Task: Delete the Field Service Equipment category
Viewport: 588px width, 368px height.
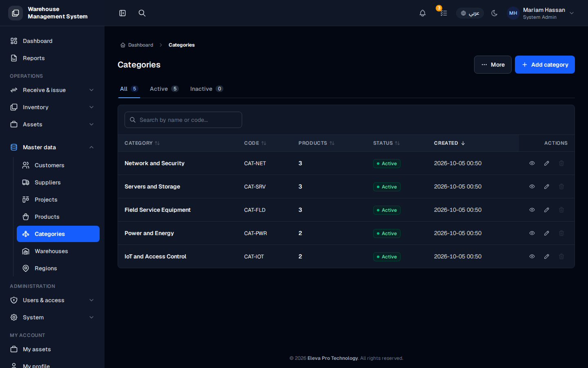Action: (x=561, y=210)
